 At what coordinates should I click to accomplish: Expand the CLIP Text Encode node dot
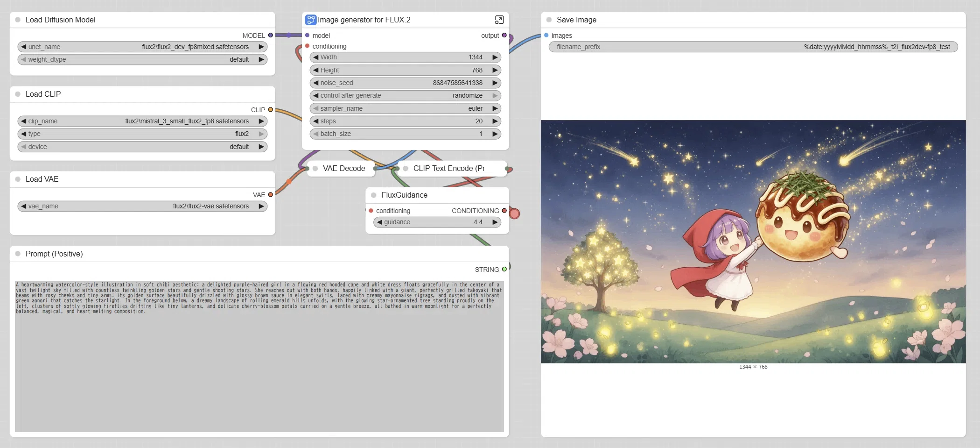tap(406, 169)
